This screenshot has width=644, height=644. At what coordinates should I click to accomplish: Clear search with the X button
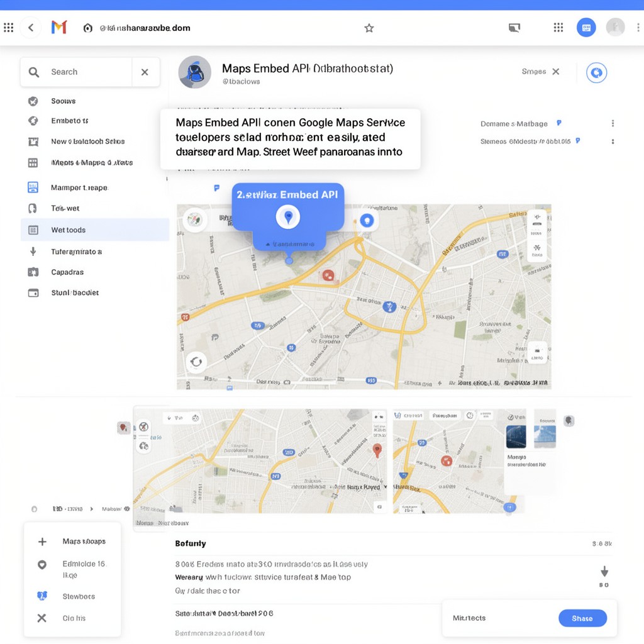pos(145,72)
